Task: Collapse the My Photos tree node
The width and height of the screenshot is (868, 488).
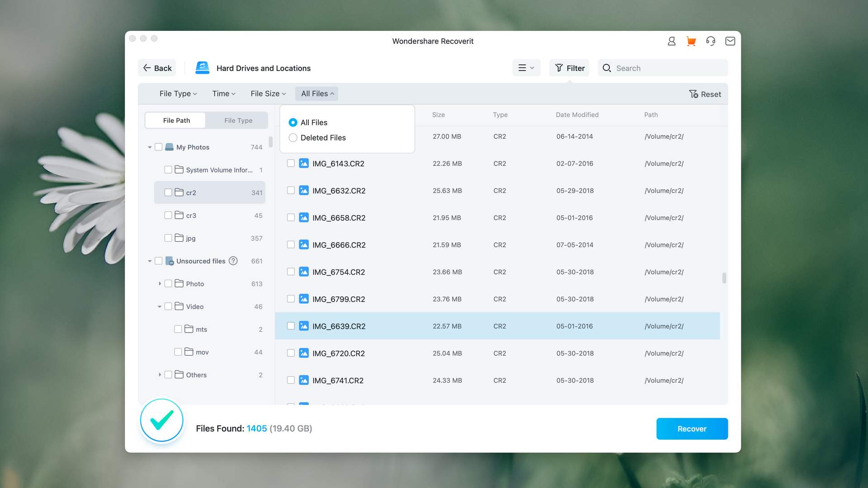Action: point(150,147)
